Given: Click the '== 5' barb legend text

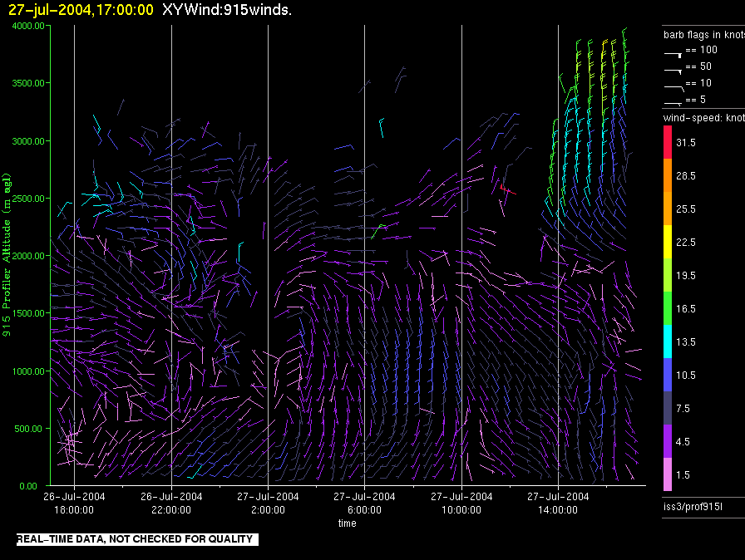Looking at the screenshot, I should click(x=696, y=100).
